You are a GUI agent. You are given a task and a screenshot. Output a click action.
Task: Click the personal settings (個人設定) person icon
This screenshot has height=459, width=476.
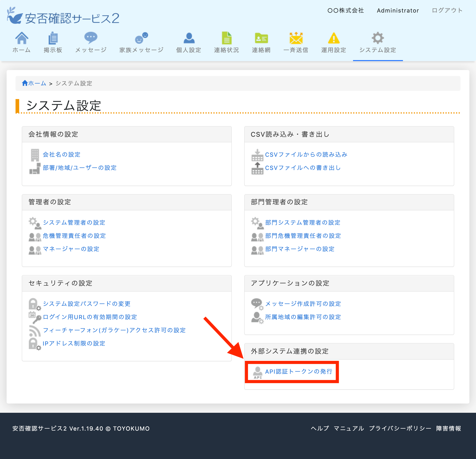pos(189,38)
